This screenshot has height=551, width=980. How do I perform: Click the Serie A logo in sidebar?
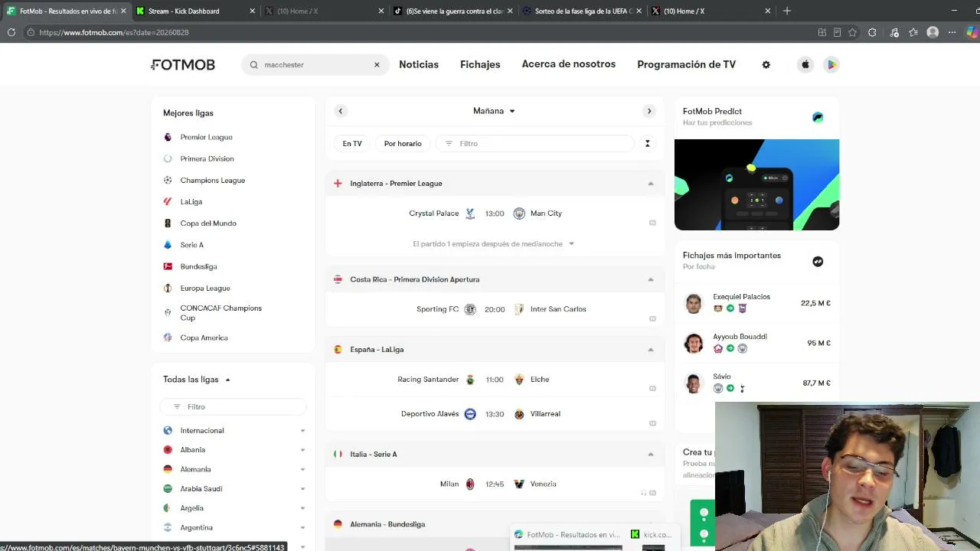(168, 245)
